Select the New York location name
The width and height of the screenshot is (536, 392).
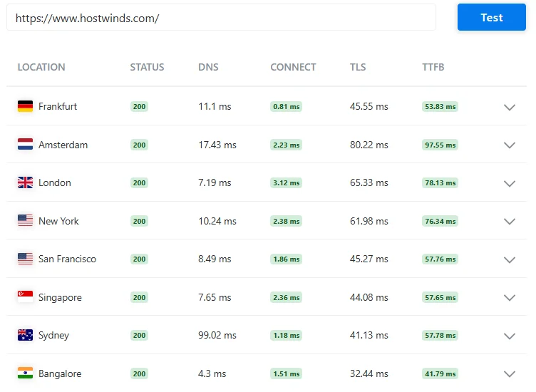[x=58, y=221]
